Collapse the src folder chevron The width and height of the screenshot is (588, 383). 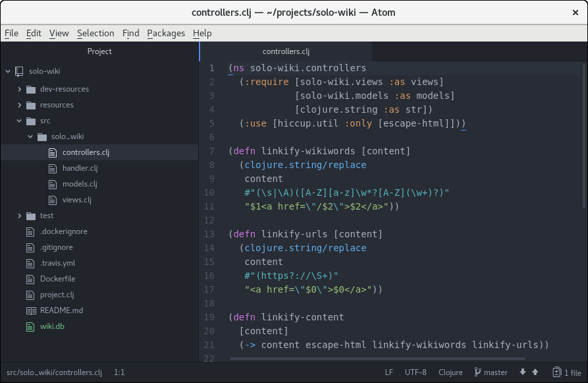(19, 121)
